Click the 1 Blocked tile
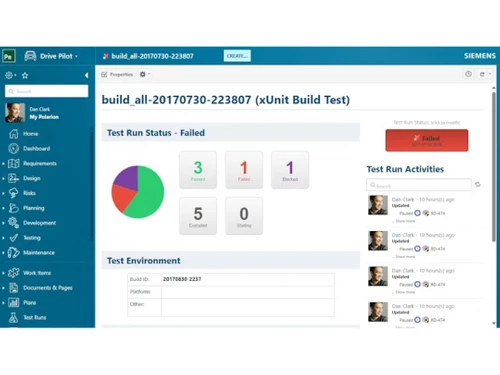Screen dimensions: 500x375 [290, 170]
